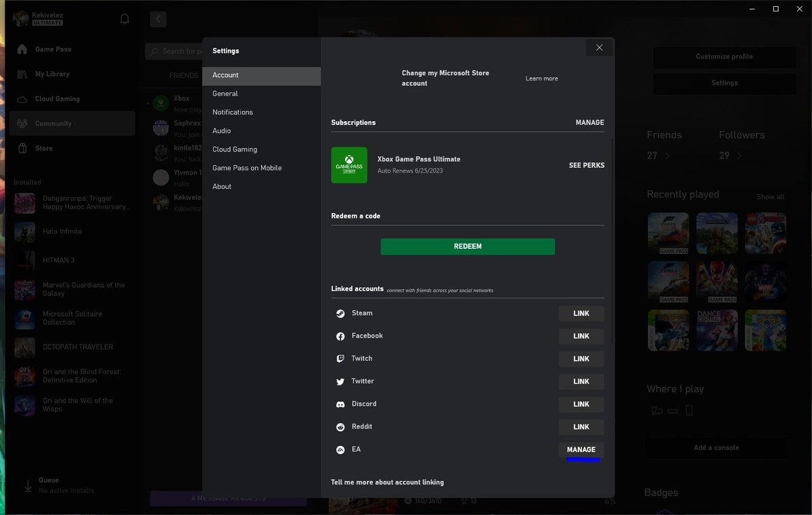Click the EA logo icon
Viewport: 812px width, 515px height.
coord(340,449)
